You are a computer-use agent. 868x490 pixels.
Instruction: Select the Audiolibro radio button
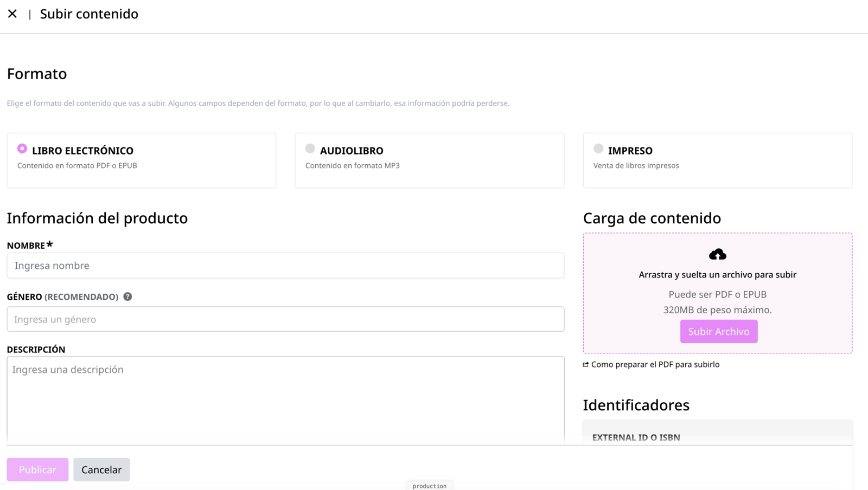pos(310,149)
